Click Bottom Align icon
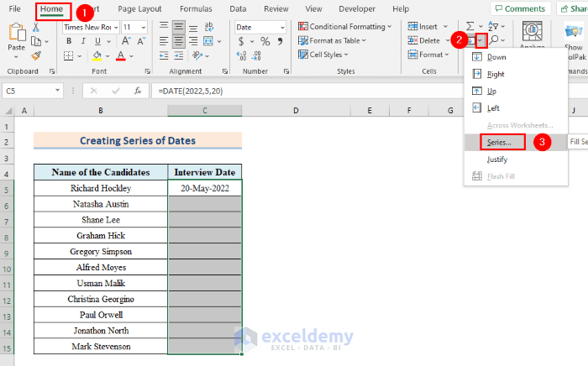The width and height of the screenshot is (588, 366). (x=193, y=28)
